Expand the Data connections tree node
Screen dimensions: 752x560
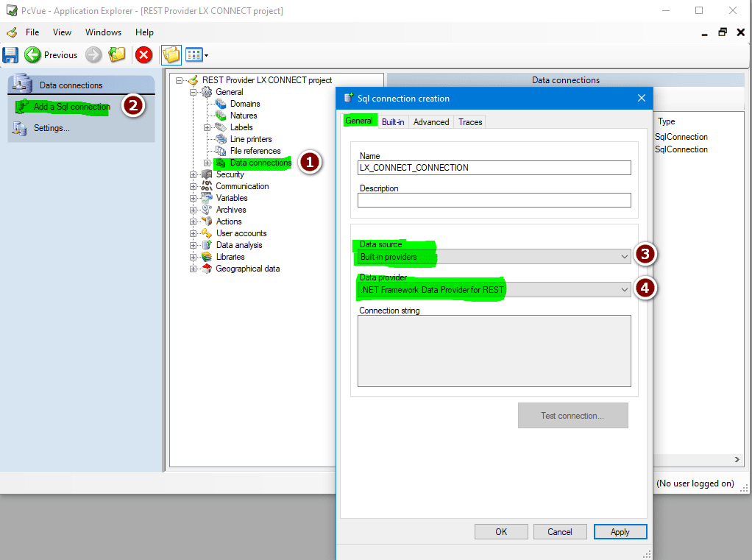(x=207, y=163)
